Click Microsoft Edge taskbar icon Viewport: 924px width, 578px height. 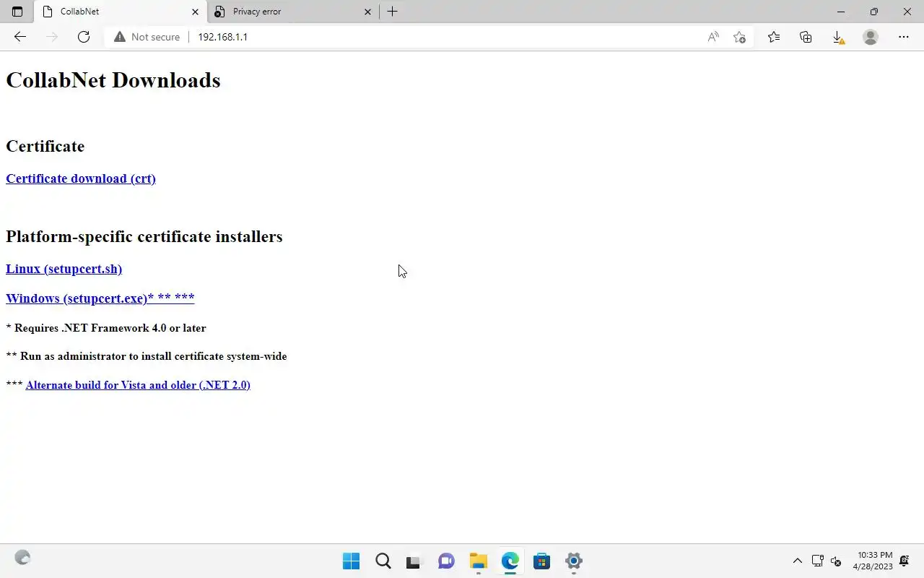point(510,561)
